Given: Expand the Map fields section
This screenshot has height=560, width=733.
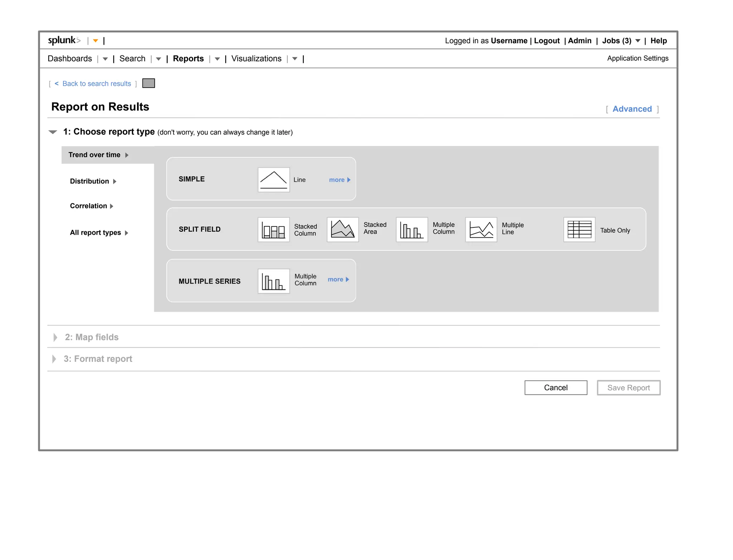Looking at the screenshot, I should coord(55,337).
